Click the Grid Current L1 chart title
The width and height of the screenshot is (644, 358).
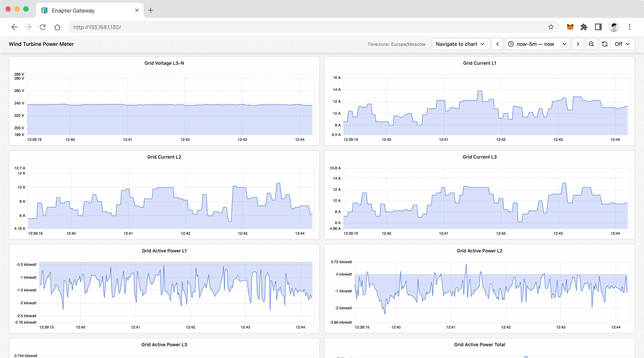click(479, 63)
